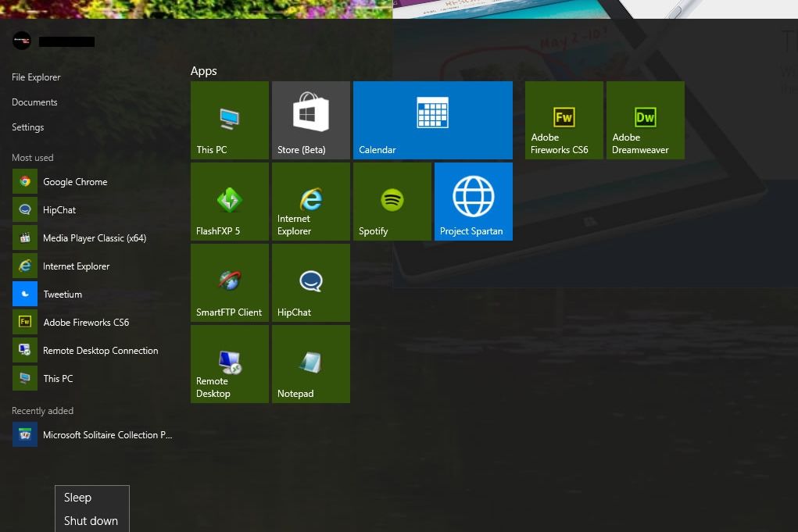Viewport: 798px width, 532px height.
Task: Open the FlashFXP 5 tile
Action: click(230, 202)
